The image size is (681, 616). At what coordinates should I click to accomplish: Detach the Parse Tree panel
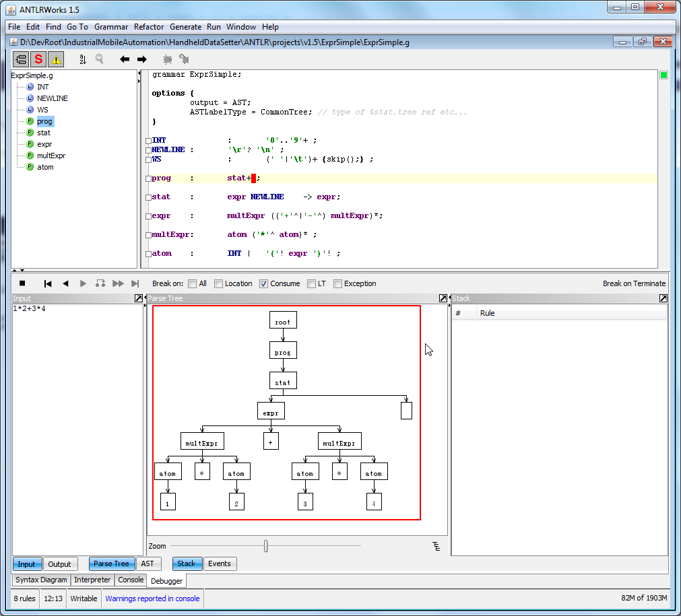[443, 298]
